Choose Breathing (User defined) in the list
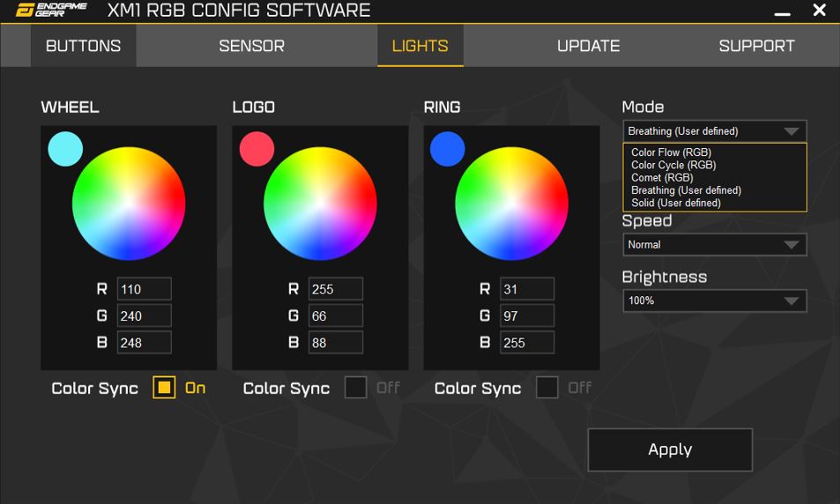 coord(687,190)
